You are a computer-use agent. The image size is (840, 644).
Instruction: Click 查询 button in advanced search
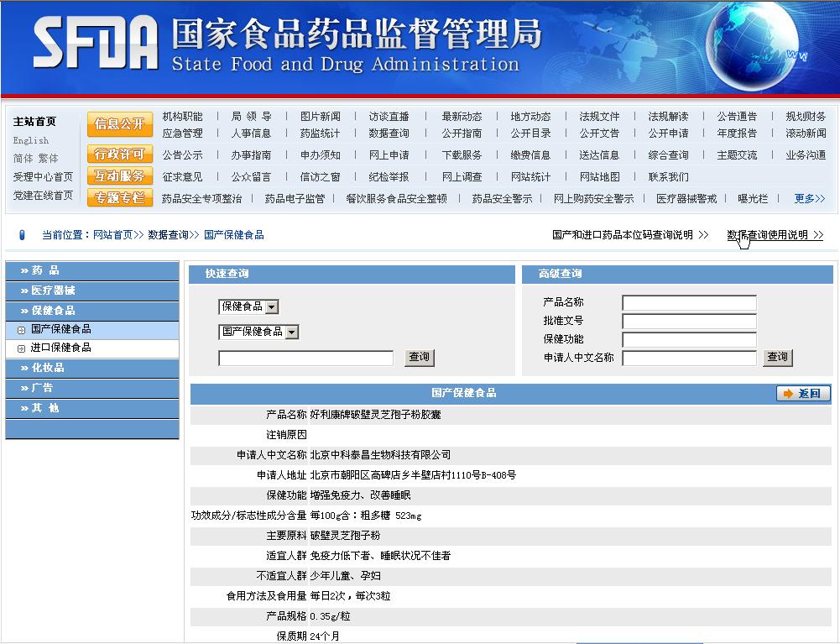click(x=777, y=358)
